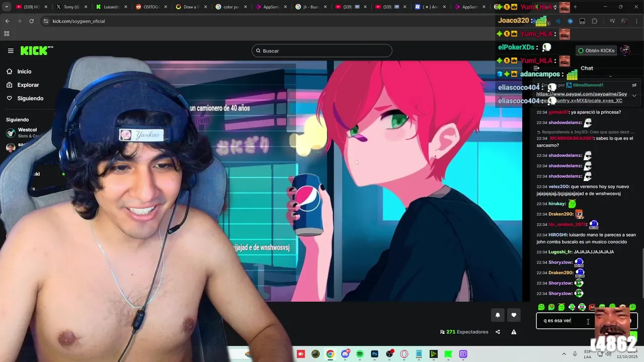Click the 271 Espectadores viewer count
The width and height of the screenshot is (644, 362).
[x=464, y=332]
